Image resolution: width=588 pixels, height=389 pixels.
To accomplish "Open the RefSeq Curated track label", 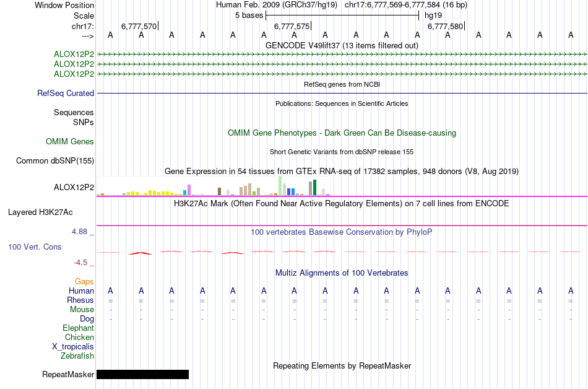I will click(x=66, y=93).
